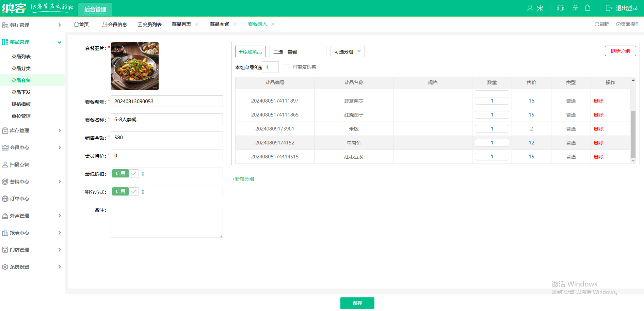Open the 可选分组 dropdown
This screenshot has width=644, height=311.
click(347, 52)
